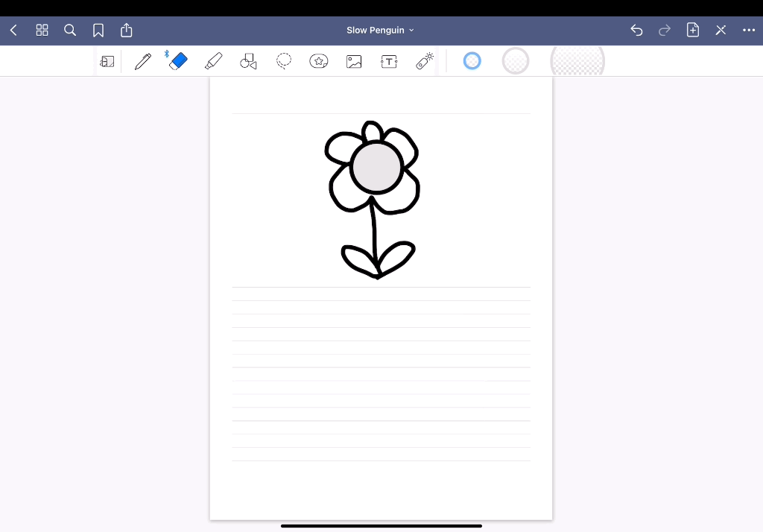Tap the gray flower center

pos(376,167)
